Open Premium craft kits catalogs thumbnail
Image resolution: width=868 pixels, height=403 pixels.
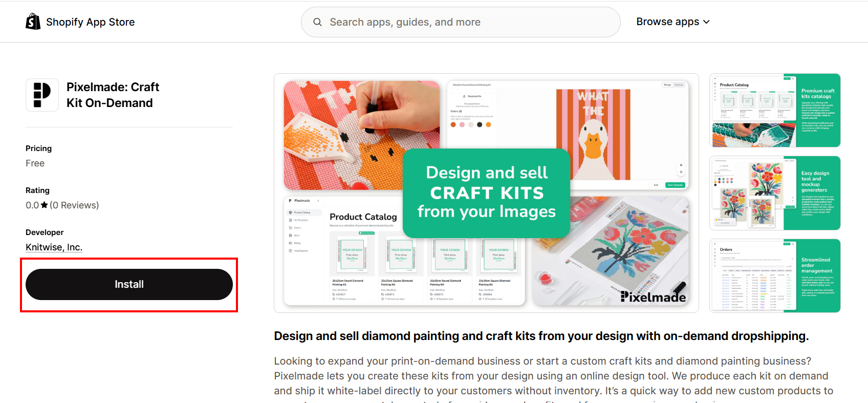[775, 111]
